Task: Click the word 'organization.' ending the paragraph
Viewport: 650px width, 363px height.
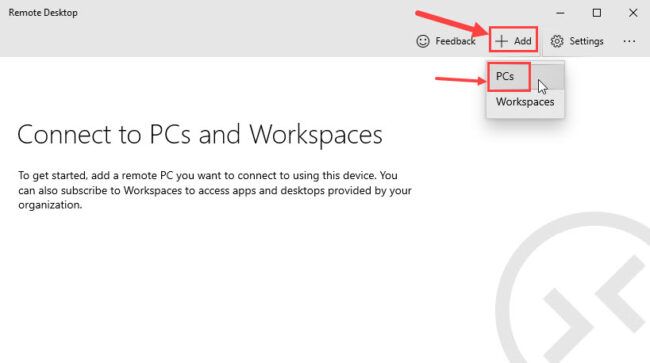Action: point(50,205)
